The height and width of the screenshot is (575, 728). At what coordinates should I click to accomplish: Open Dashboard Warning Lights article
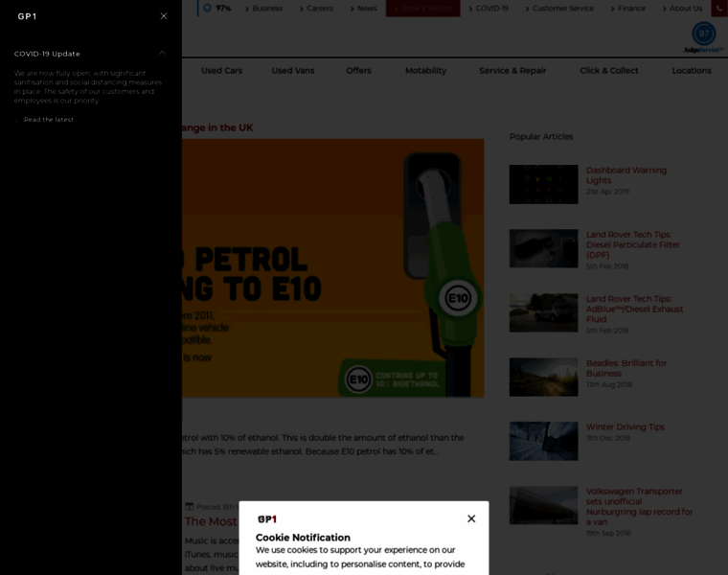pyautogui.click(x=626, y=175)
